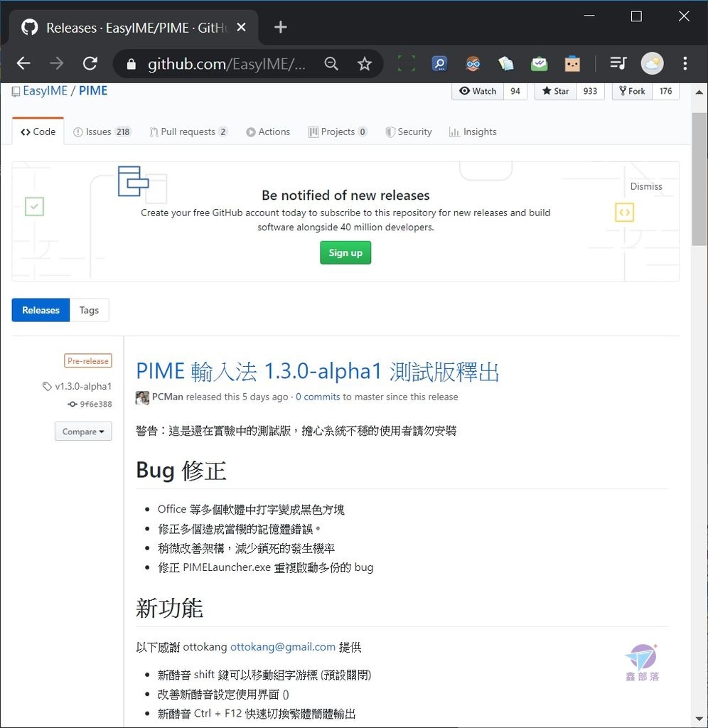The image size is (708, 728).
Task: Click the Watch button
Action: (478, 91)
